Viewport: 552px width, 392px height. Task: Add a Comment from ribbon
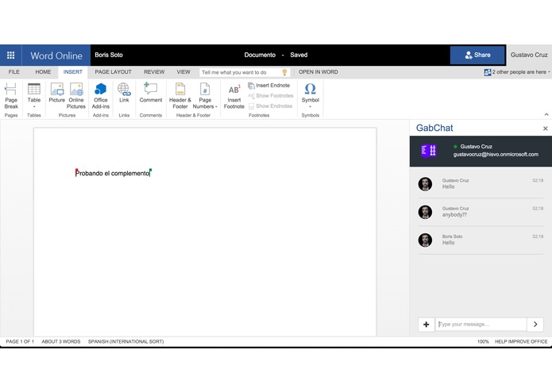pyautogui.click(x=151, y=93)
